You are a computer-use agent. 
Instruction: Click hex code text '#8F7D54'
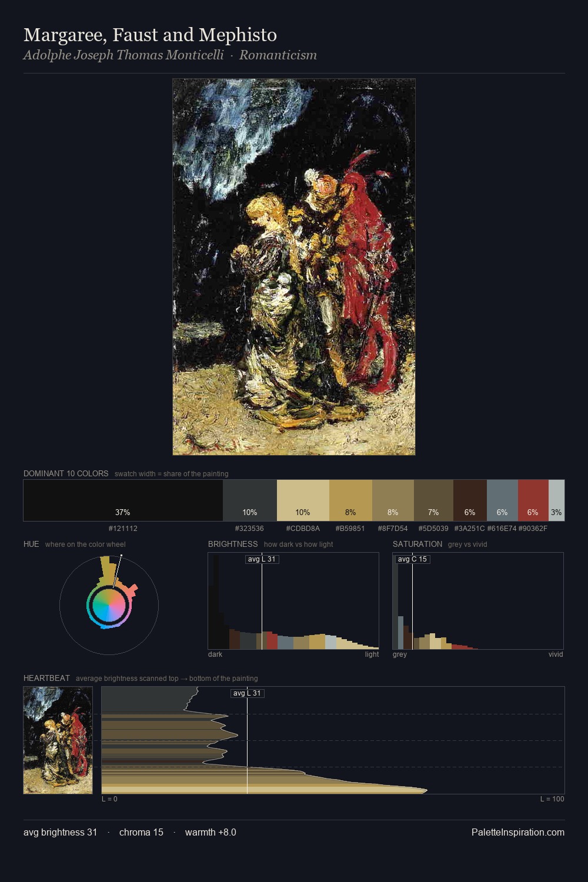393,528
